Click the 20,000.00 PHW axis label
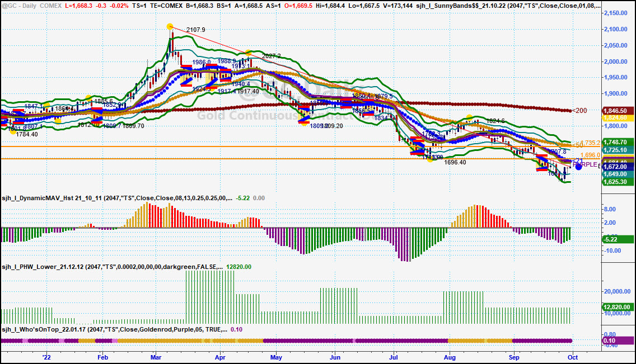The height and width of the screenshot is (364, 636). pyautogui.click(x=618, y=291)
